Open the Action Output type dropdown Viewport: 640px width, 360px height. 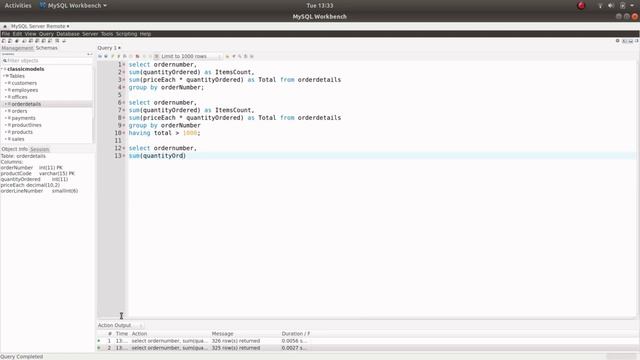pyautogui.click(x=121, y=325)
